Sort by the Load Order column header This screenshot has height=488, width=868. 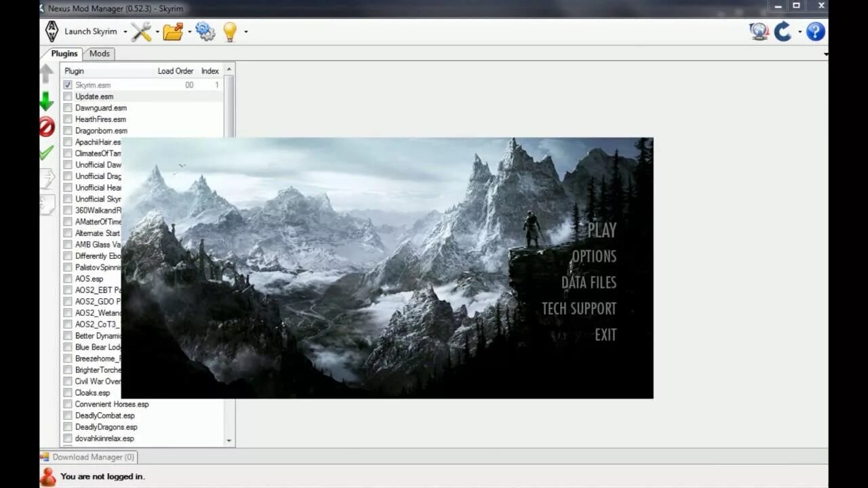click(x=176, y=71)
